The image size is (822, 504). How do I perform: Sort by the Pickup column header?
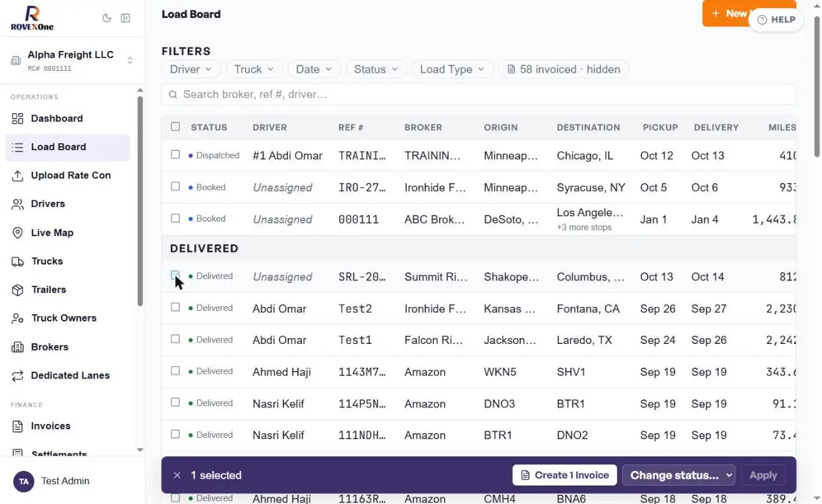(660, 127)
